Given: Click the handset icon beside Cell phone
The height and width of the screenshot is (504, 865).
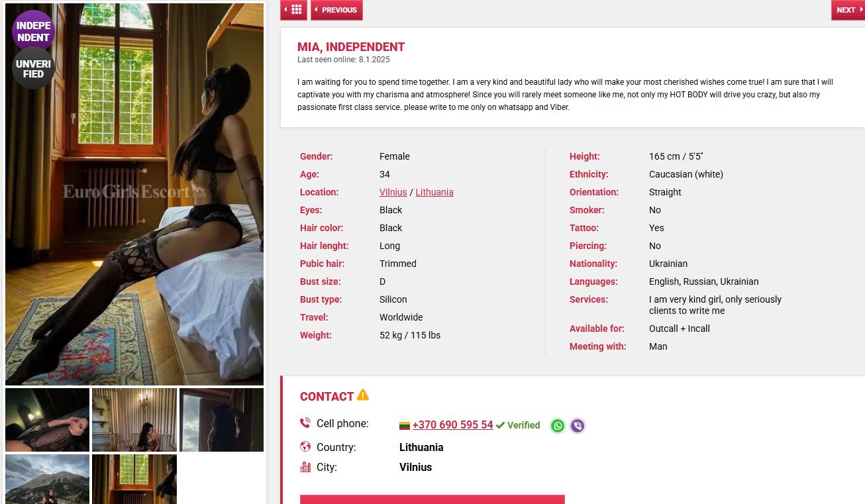Looking at the screenshot, I should point(305,423).
